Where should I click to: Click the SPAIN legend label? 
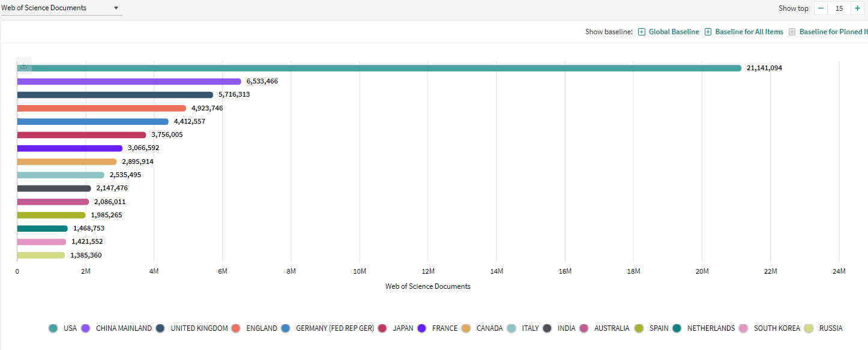(x=659, y=328)
